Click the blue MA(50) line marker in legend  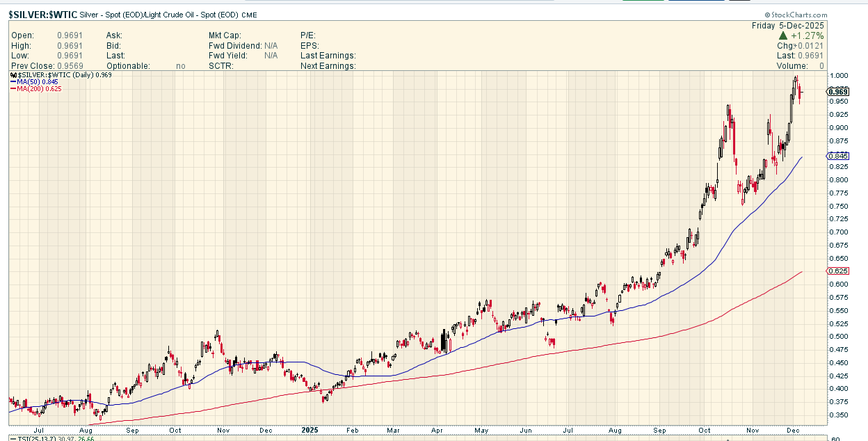(x=13, y=81)
